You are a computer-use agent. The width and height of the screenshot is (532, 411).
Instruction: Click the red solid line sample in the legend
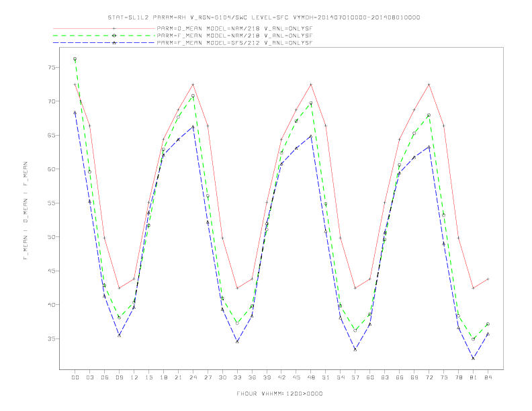click(104, 28)
